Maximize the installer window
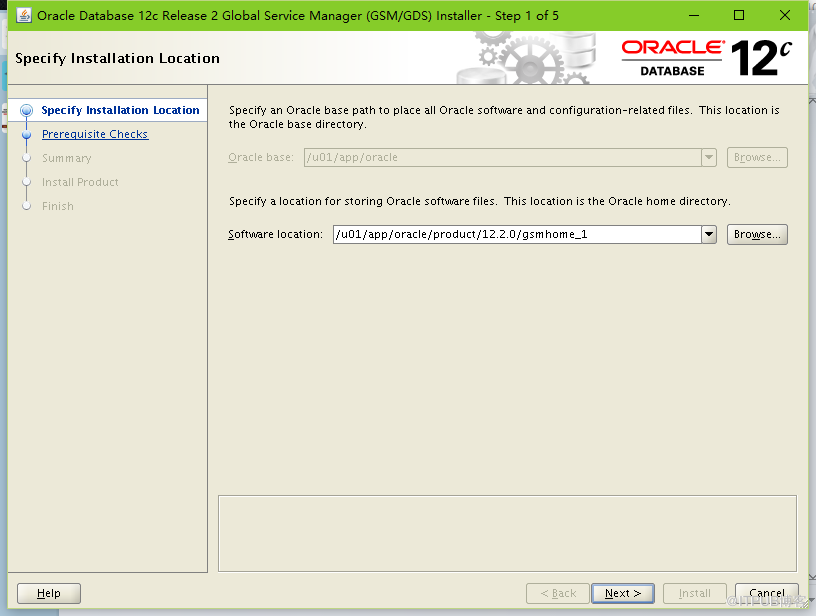 (739, 16)
